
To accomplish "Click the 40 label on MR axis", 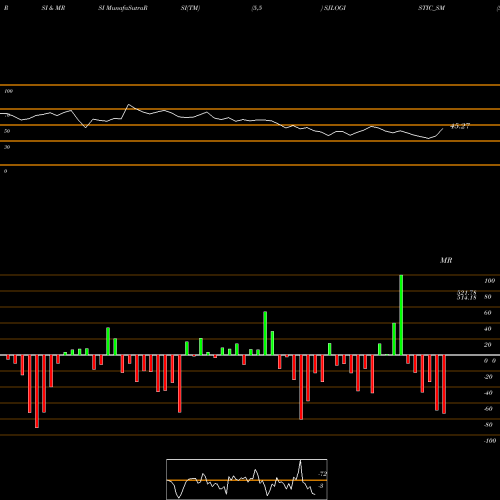I will (x=487, y=329).
